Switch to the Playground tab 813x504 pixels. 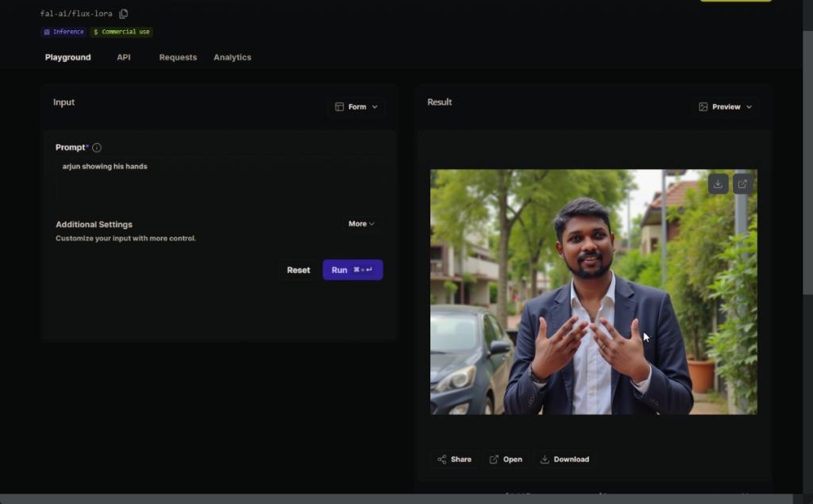[67, 57]
